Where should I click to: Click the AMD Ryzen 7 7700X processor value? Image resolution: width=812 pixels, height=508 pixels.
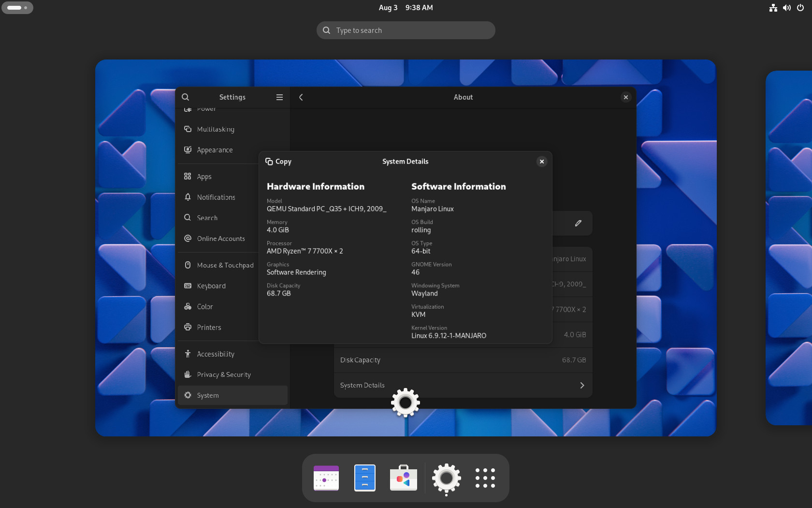click(305, 251)
